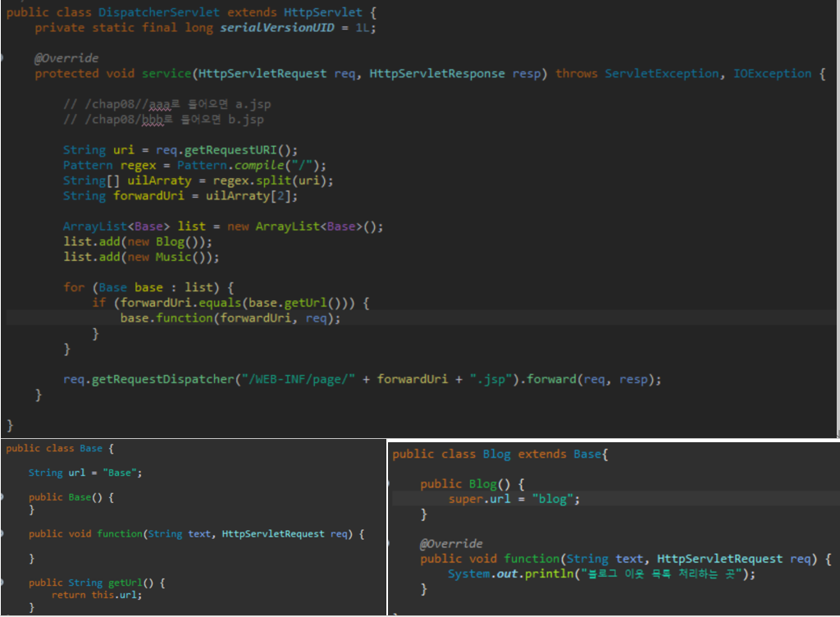Click the serialVersionUID field name

277,28
